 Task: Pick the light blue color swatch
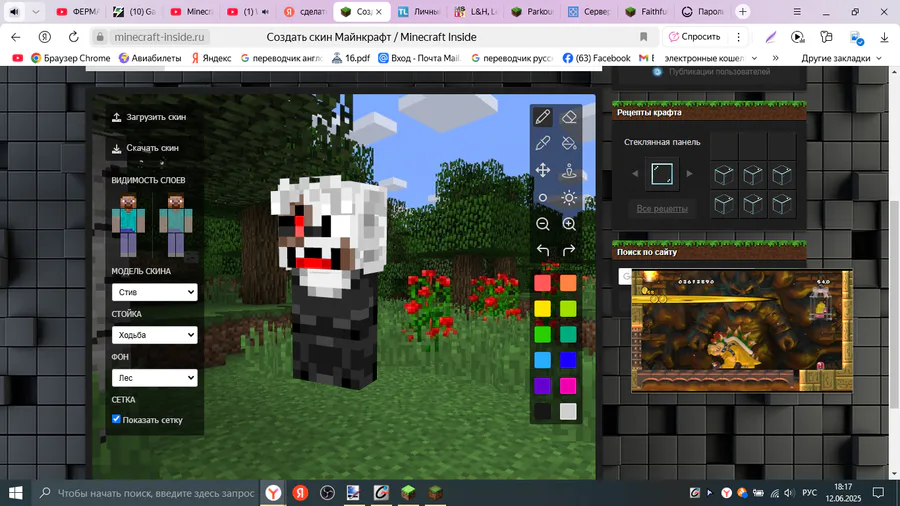click(x=542, y=360)
